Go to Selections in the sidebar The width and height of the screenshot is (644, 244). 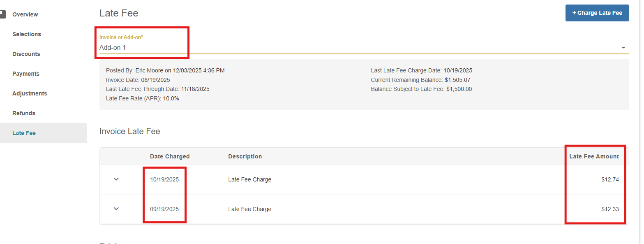[27, 34]
